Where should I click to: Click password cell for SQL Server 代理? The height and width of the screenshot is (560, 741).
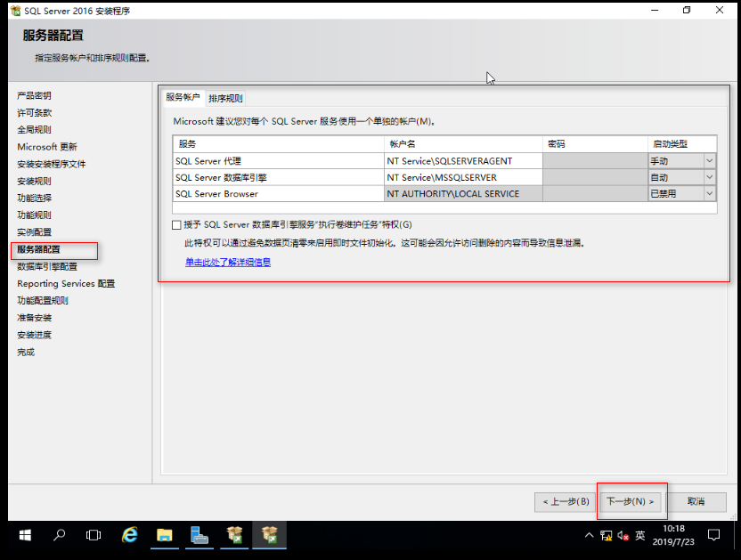pyautogui.click(x=595, y=161)
